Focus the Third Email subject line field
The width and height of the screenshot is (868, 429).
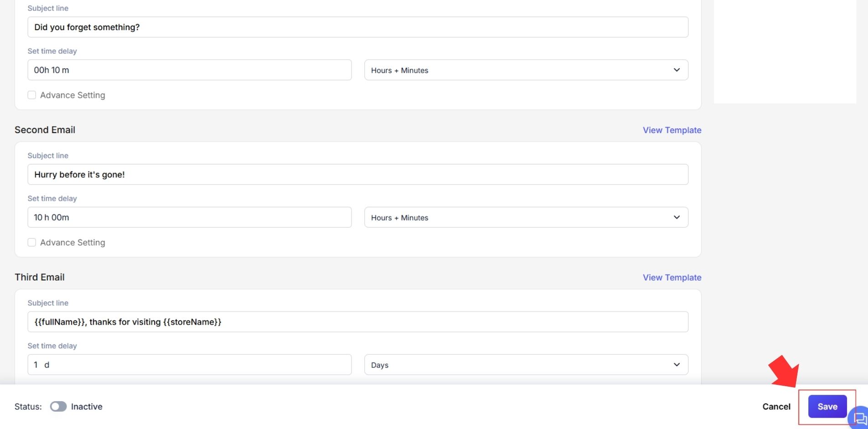pyautogui.click(x=357, y=322)
